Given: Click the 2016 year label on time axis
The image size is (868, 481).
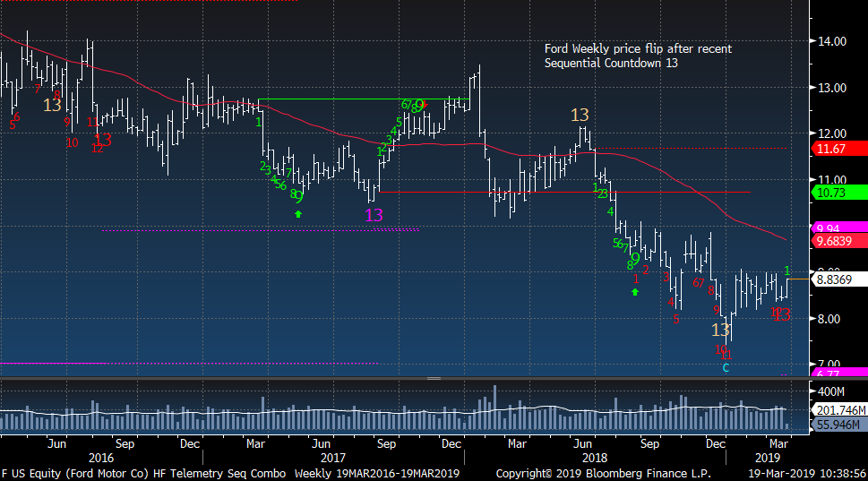Looking at the screenshot, I should pyautogui.click(x=101, y=458).
